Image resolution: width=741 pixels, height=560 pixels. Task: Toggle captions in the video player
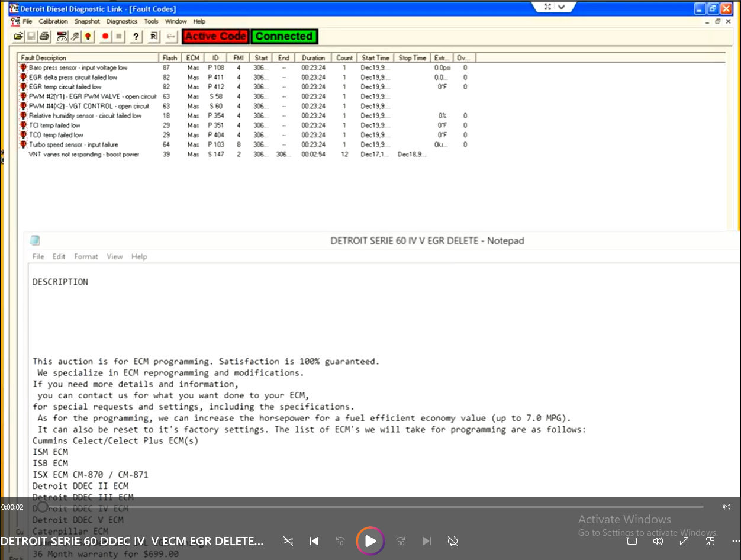coord(632,541)
